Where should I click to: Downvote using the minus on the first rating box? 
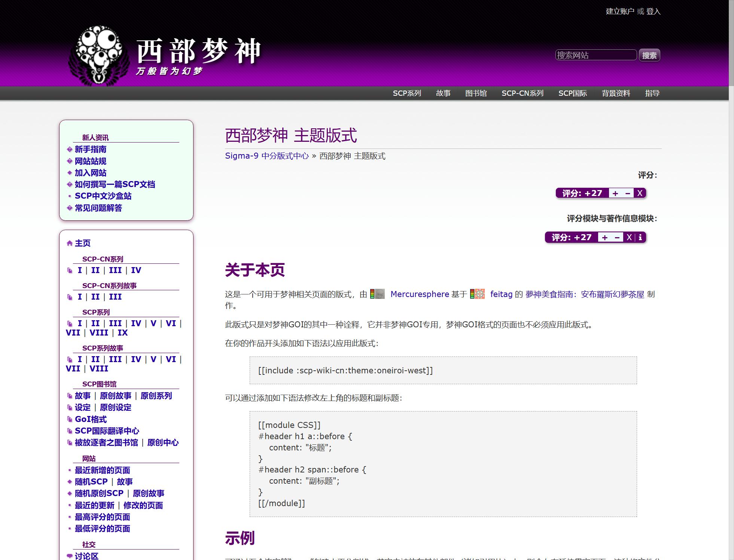pyautogui.click(x=628, y=193)
